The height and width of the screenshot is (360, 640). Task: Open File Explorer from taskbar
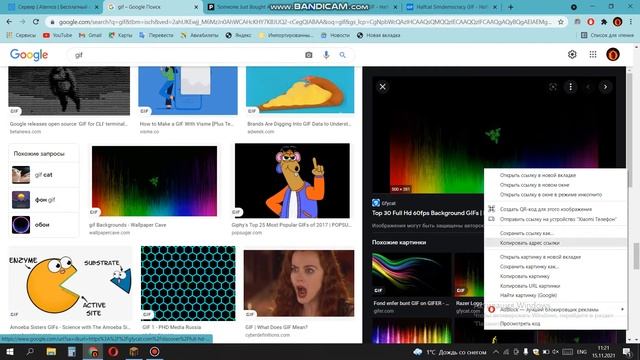click(51, 351)
